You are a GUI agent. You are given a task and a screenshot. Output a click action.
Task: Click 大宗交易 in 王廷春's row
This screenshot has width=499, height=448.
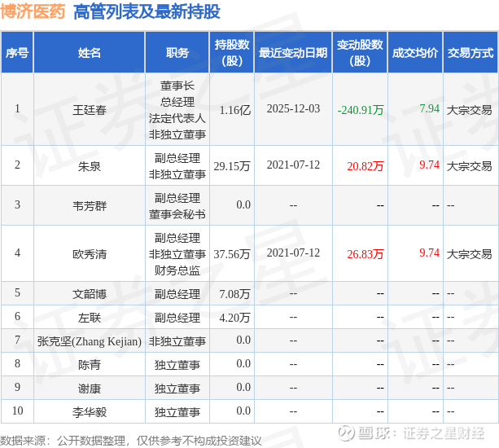[470, 110]
